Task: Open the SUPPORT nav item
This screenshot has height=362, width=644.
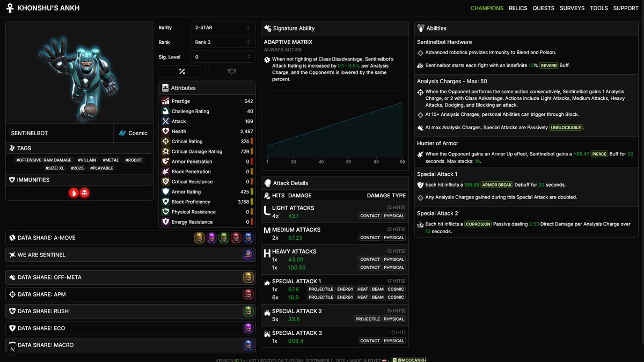Action: [626, 8]
